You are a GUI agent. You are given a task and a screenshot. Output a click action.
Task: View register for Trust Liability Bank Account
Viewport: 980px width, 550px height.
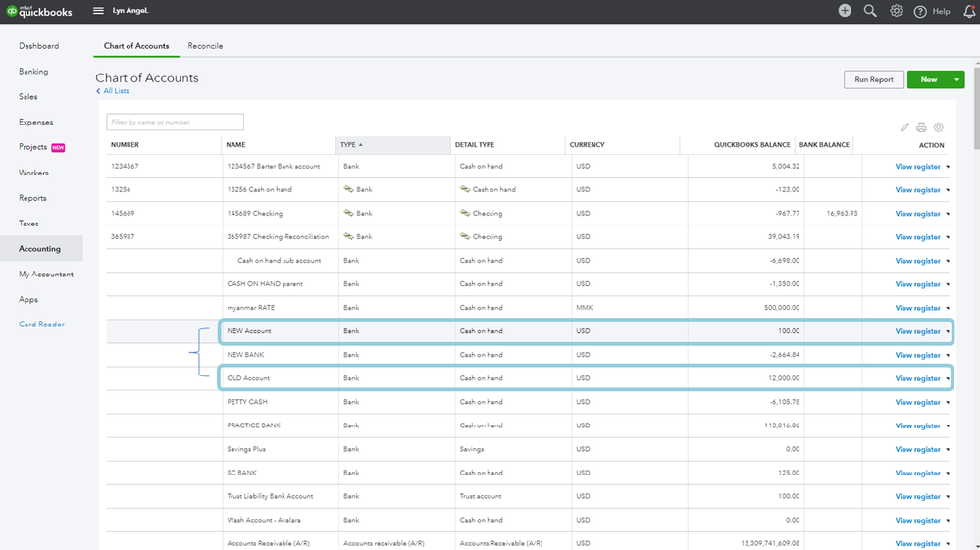click(x=917, y=497)
